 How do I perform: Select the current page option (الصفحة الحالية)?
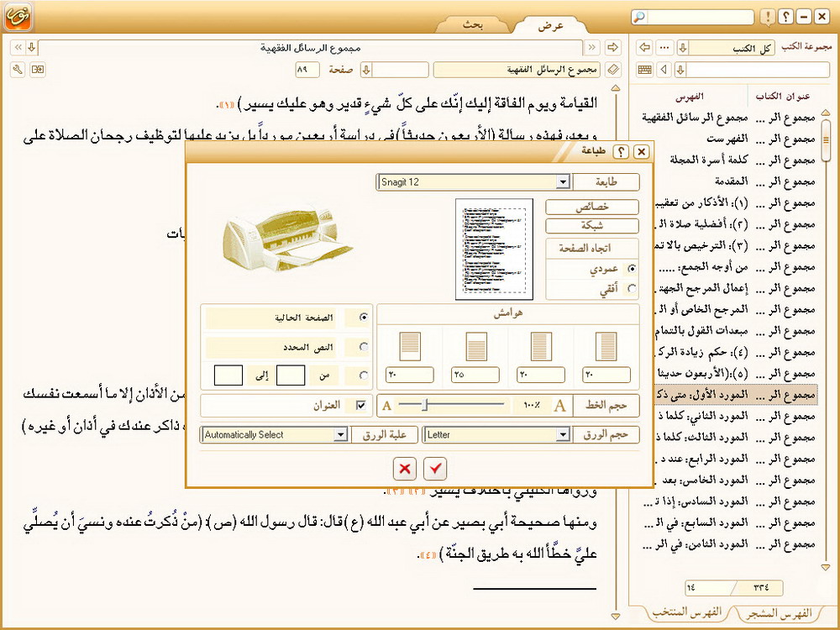click(x=364, y=318)
